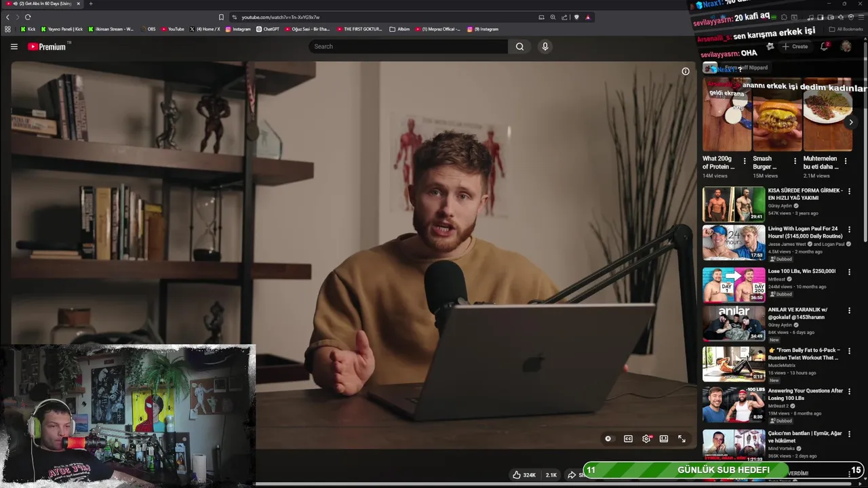Image resolution: width=868 pixels, height=488 pixels.
Task: Open player settings gear
Action: 646,439
